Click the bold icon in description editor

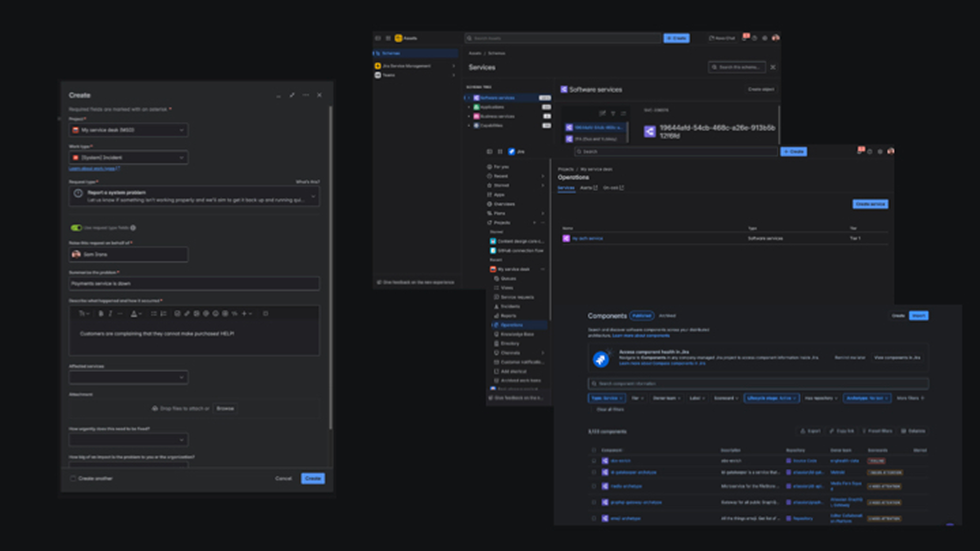click(x=101, y=314)
